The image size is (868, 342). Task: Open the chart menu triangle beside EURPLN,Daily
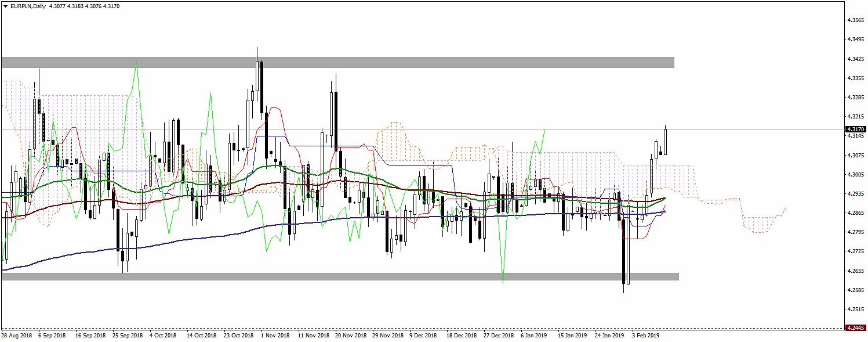[5, 6]
